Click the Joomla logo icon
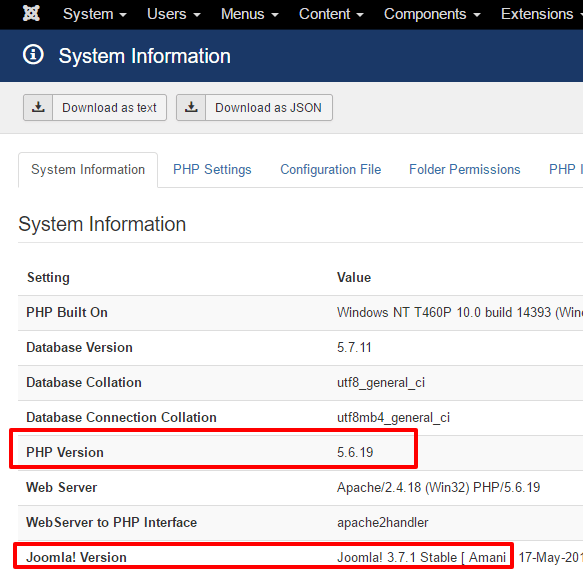Screen dimensions: 583x569 click(31, 14)
